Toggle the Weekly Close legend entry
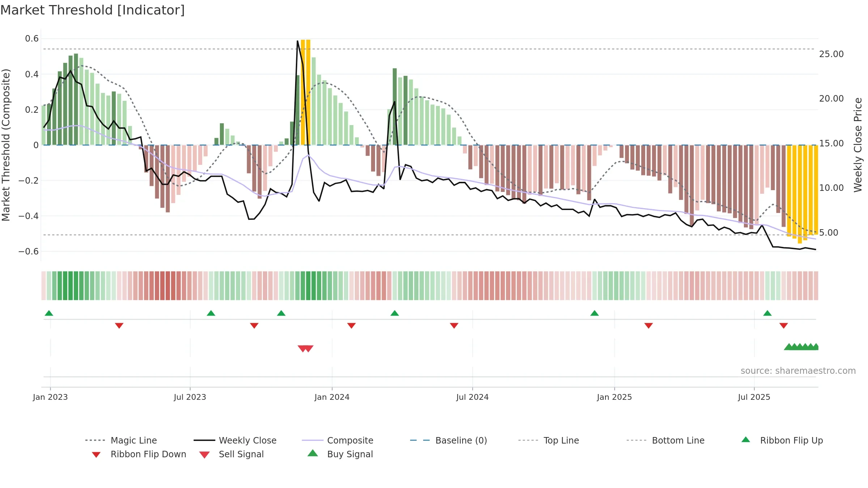The image size is (868, 488). click(235, 440)
